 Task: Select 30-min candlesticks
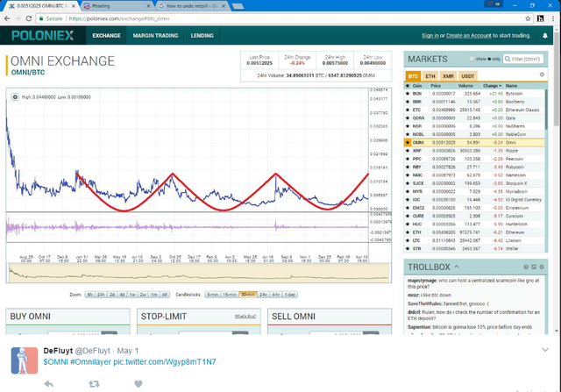[x=248, y=295]
